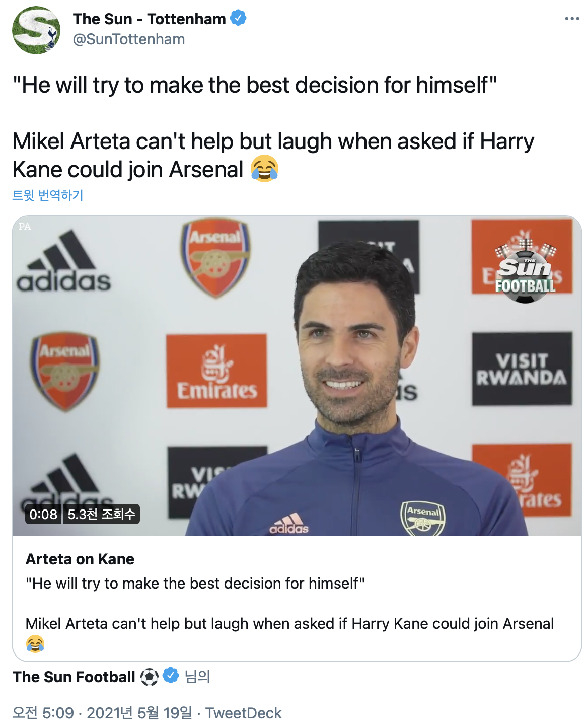Open "The Sun - Tottenham" display name
586x728 pixels.
(x=149, y=19)
